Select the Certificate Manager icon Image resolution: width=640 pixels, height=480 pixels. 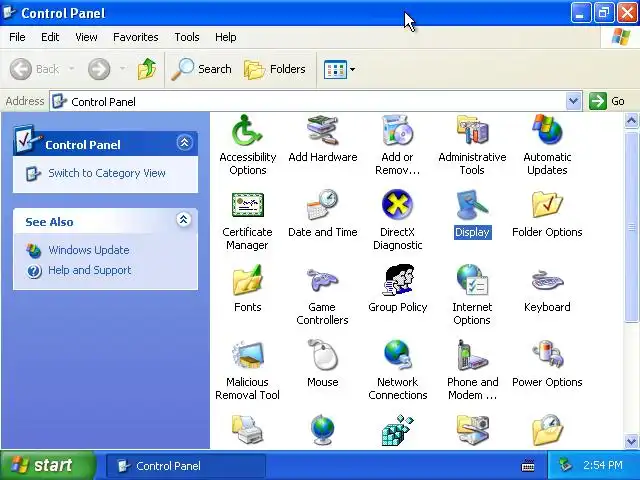[x=247, y=205]
